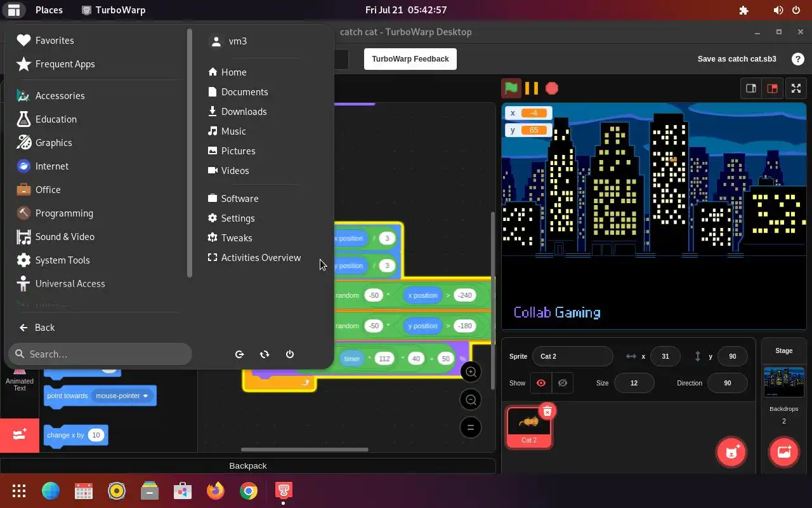Open the Backpack panel

click(247, 465)
